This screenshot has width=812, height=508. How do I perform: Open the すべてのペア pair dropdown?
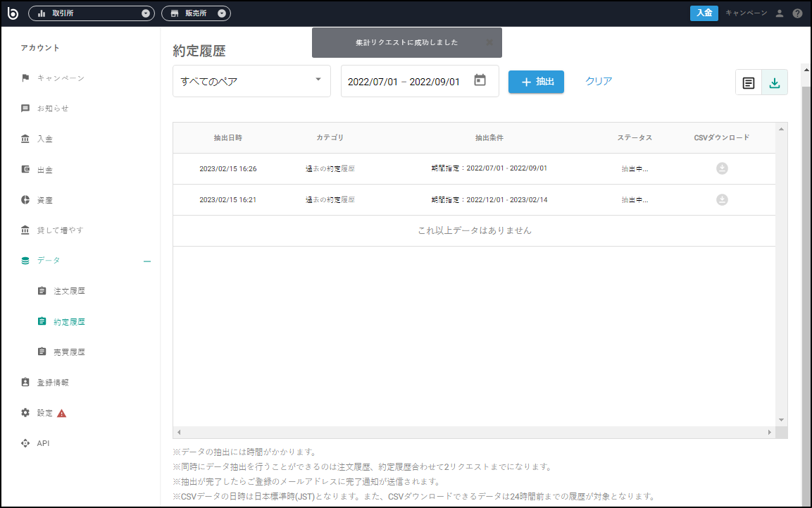(x=251, y=81)
